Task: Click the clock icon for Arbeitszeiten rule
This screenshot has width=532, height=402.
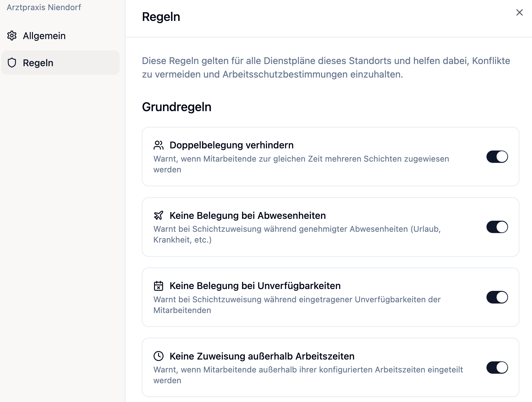Action: (158, 356)
